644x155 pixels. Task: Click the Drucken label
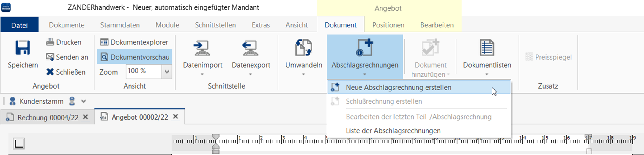[x=69, y=42]
